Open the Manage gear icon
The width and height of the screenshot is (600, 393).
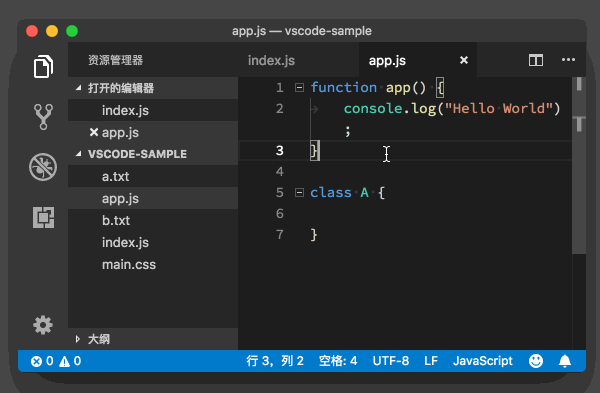point(43,325)
